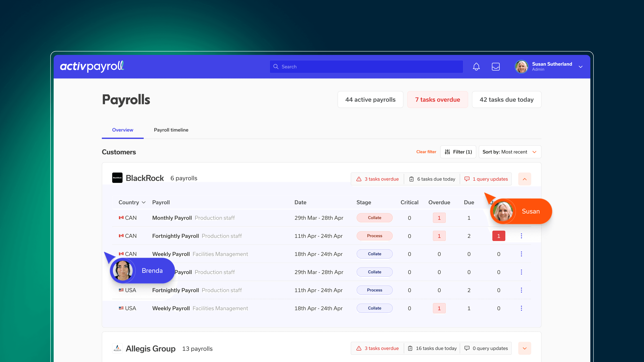Click 'Weekly Payroll' name in CAN row
The height and width of the screenshot is (362, 644).
tap(171, 254)
